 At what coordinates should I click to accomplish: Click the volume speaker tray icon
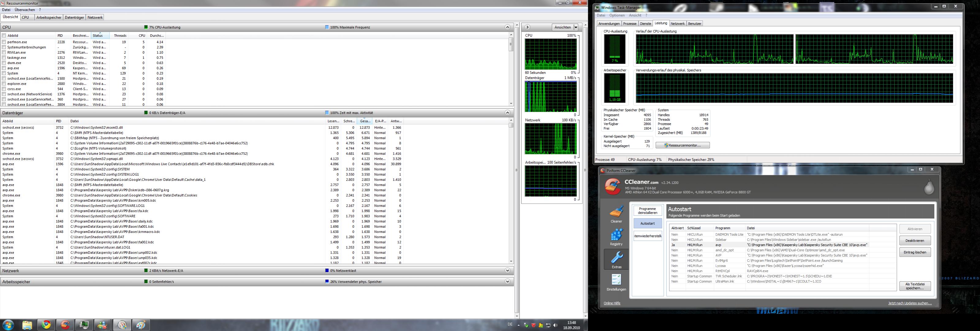(555, 325)
